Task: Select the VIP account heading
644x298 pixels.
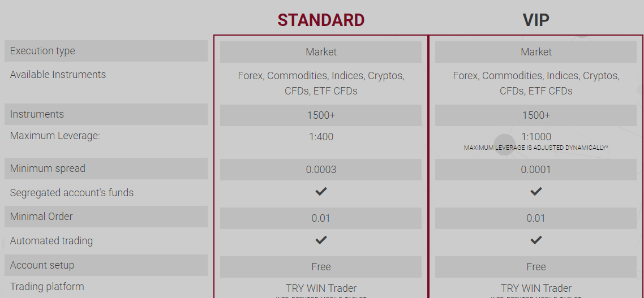Action: [x=536, y=20]
